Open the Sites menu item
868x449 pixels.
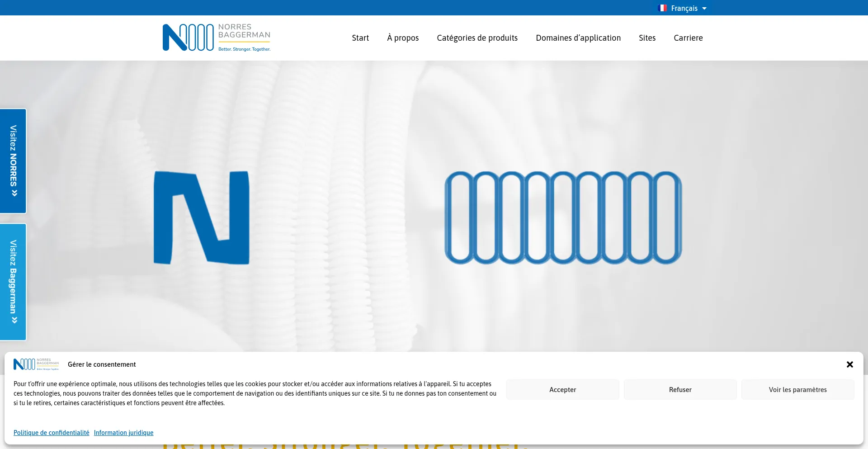click(x=647, y=38)
